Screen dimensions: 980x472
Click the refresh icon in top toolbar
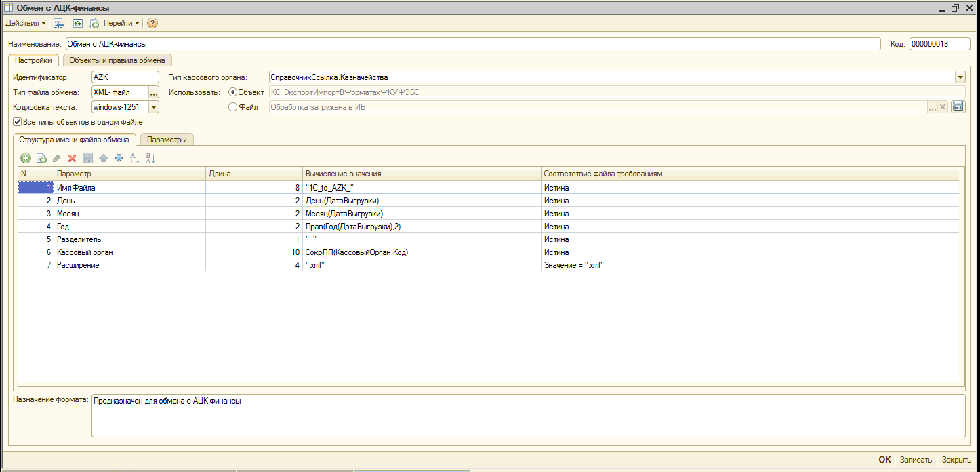[x=78, y=23]
